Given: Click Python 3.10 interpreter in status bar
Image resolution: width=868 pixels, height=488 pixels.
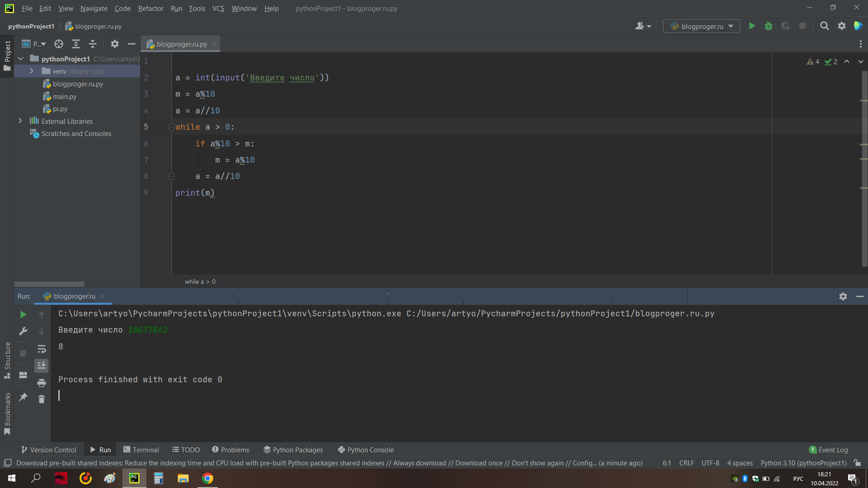Looking at the screenshot, I should pyautogui.click(x=803, y=463).
